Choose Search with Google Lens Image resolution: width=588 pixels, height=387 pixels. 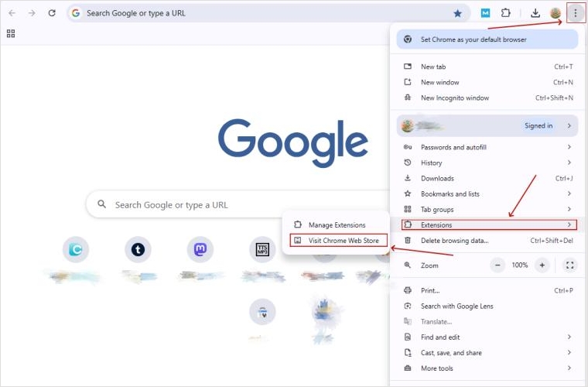(487, 306)
